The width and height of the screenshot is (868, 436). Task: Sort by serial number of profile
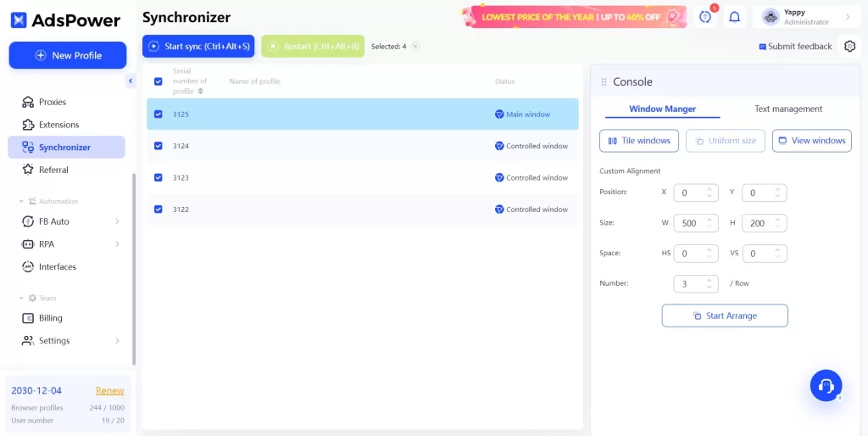200,92
